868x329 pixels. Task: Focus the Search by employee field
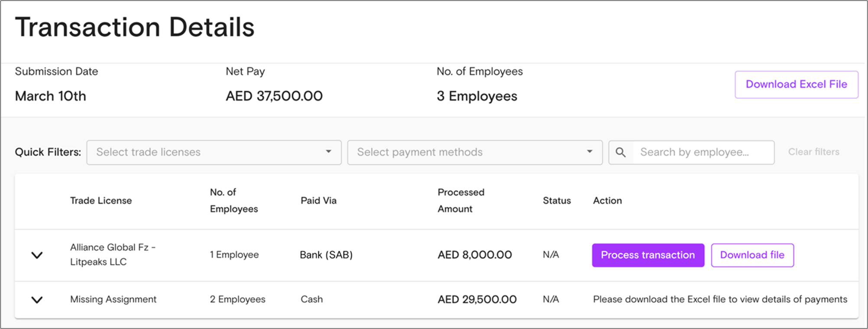(x=703, y=152)
